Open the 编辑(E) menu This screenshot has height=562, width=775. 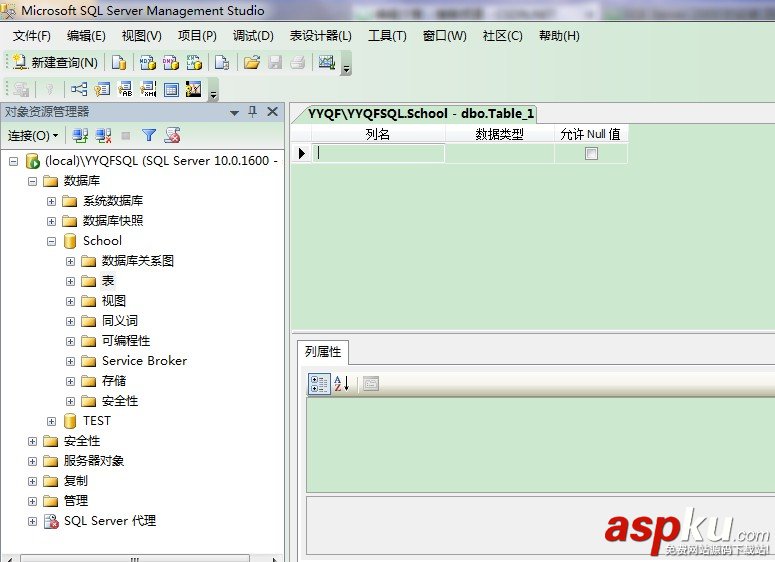tap(86, 36)
